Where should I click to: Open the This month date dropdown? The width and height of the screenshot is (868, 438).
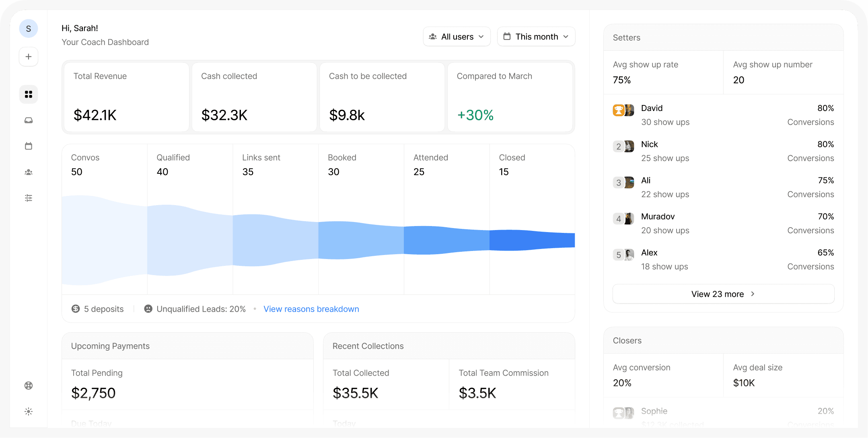[x=536, y=37]
